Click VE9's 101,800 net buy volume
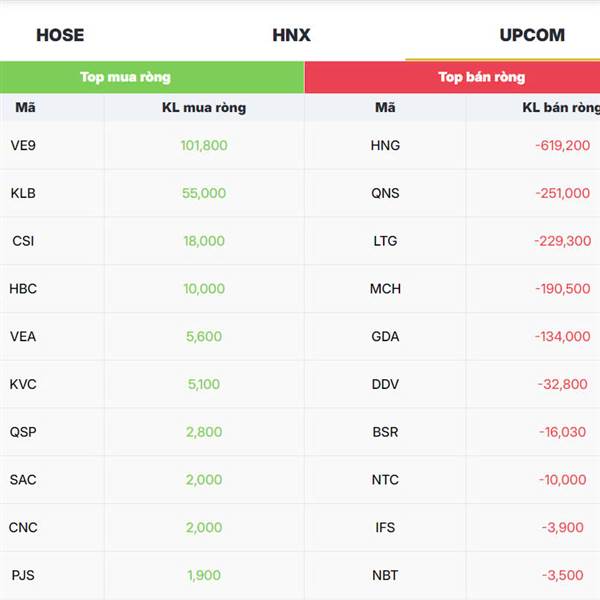Viewport: 600px width, 600px height. [204, 145]
